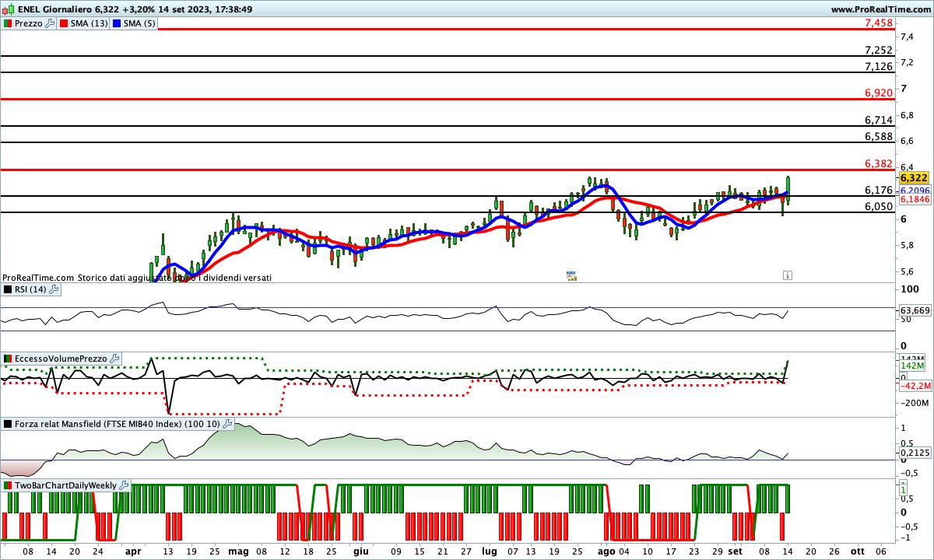Click the blue SMA value tag 6,2096
Image resolution: width=934 pixels, height=560 pixels.
pyautogui.click(x=915, y=191)
